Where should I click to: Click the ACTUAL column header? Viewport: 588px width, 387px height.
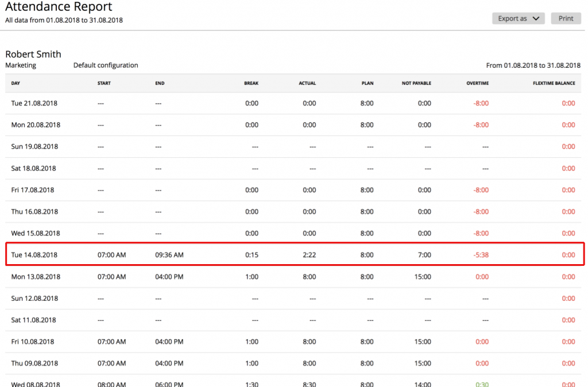pos(307,83)
